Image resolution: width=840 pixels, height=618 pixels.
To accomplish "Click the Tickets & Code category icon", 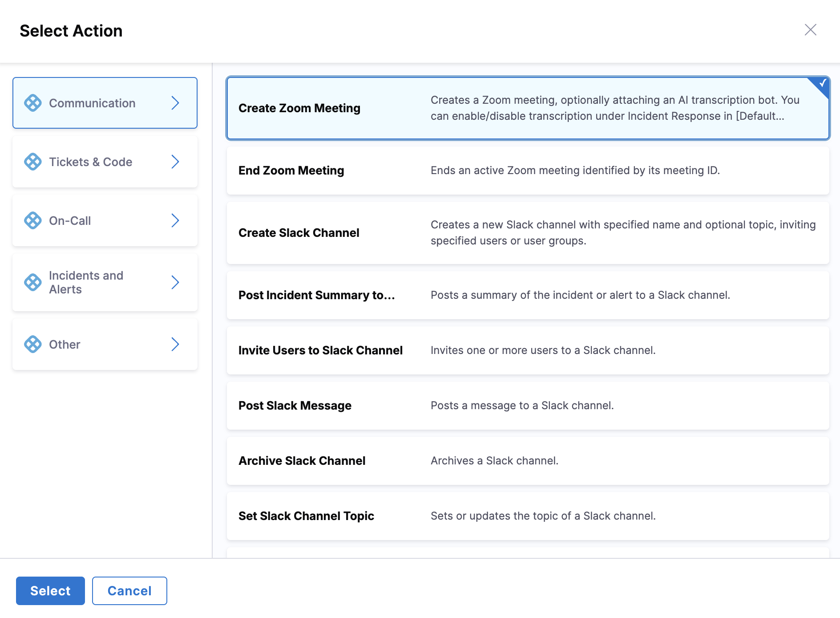I will [33, 162].
